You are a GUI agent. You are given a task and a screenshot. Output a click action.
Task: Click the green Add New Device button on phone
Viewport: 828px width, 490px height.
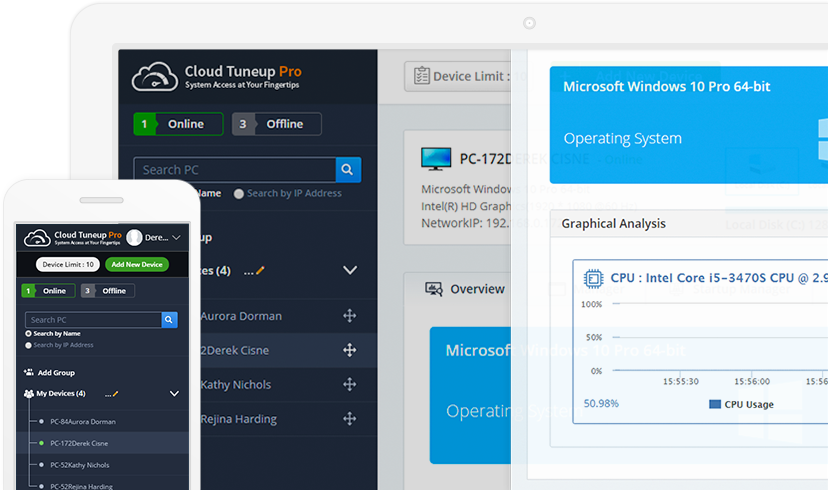[137, 265]
